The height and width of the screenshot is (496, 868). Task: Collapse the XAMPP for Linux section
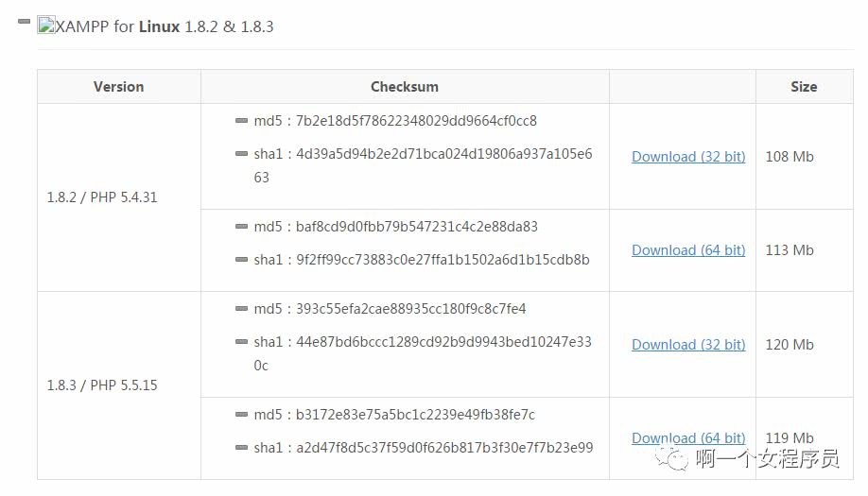tap(24, 22)
